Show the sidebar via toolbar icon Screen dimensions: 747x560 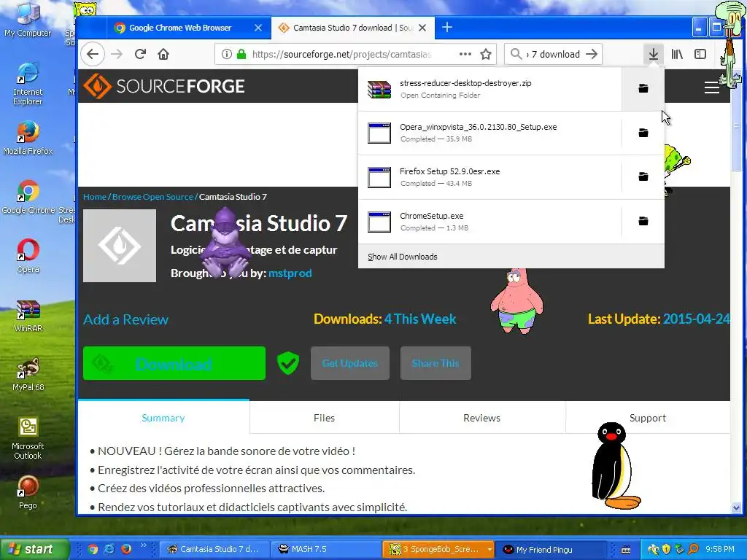[x=700, y=54]
